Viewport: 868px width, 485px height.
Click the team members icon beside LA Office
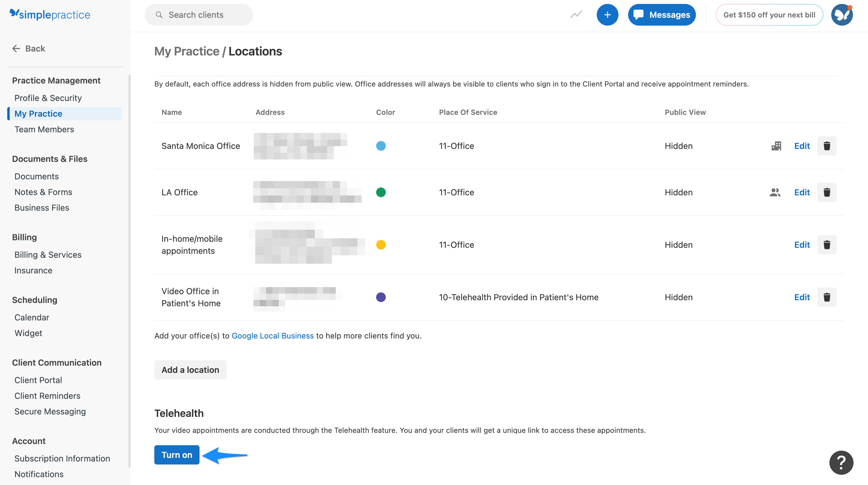click(x=774, y=192)
